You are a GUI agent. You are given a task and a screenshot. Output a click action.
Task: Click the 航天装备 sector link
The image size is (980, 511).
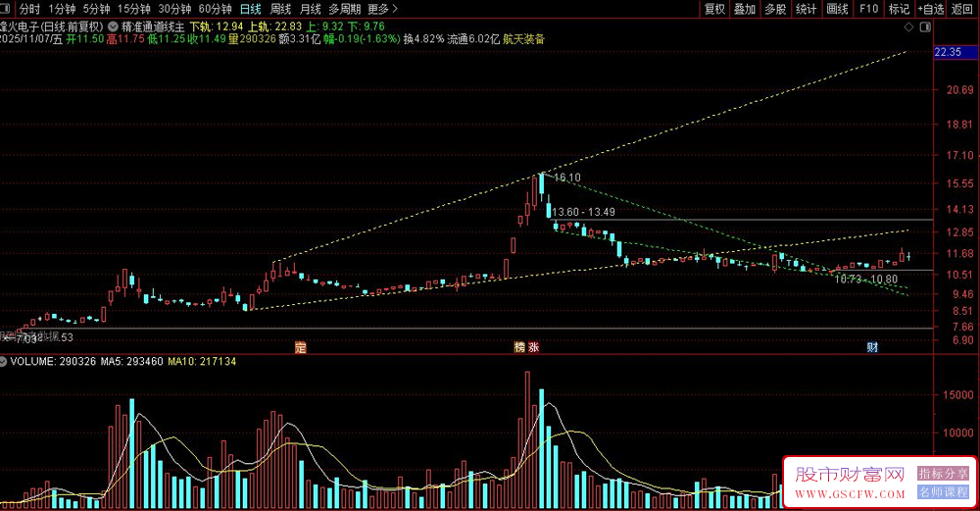pyautogui.click(x=523, y=39)
